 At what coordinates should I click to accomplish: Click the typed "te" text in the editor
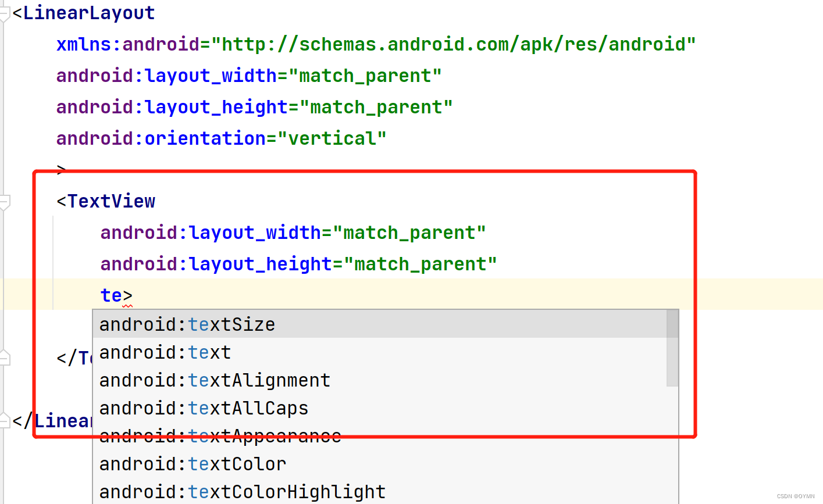[x=111, y=295]
